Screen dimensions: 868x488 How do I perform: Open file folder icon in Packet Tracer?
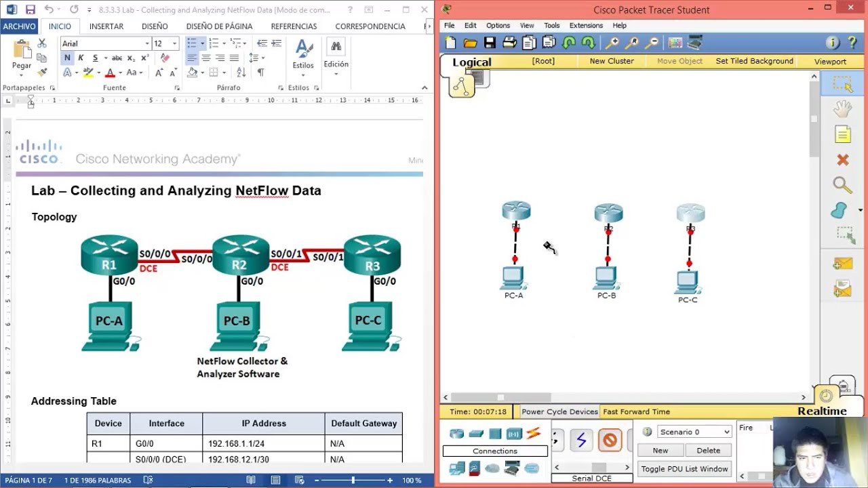tap(470, 43)
